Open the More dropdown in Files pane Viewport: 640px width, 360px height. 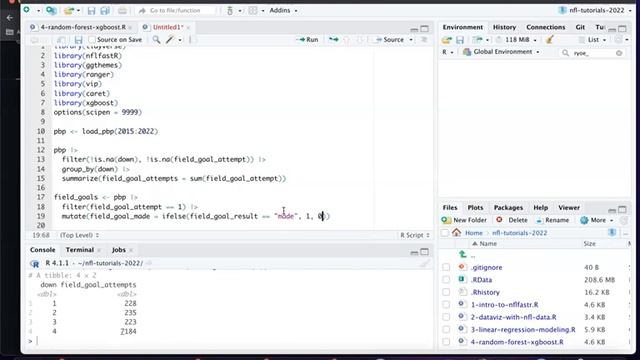pos(596,220)
